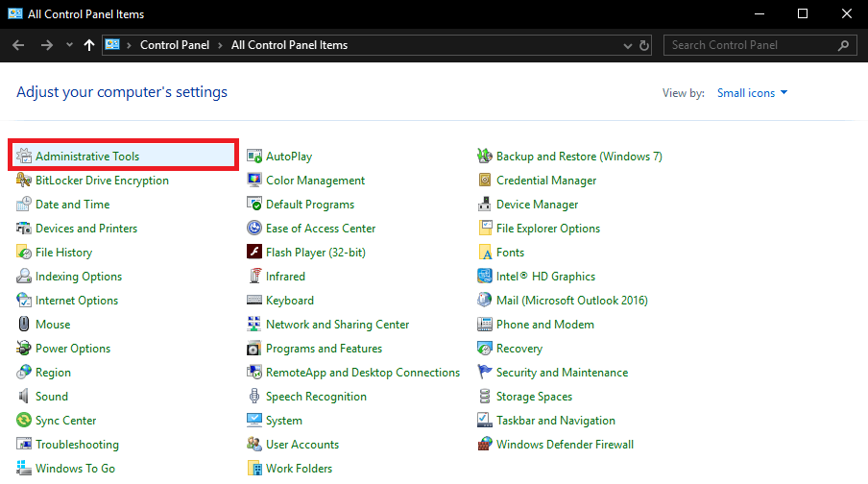Viewport: 868px width, 484px height.
Task: Click the Administrative Tools icon
Action: pyautogui.click(x=24, y=157)
